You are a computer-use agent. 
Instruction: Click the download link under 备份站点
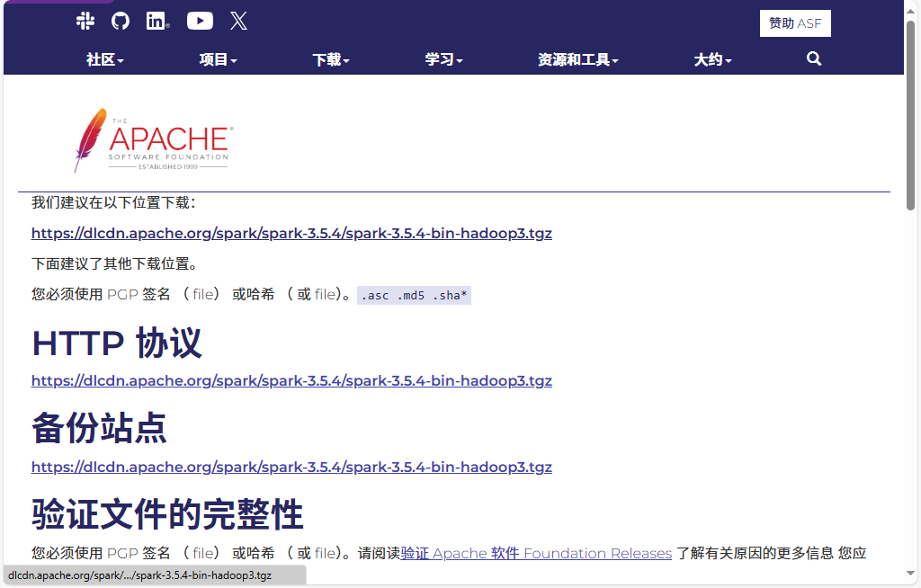tap(292, 467)
